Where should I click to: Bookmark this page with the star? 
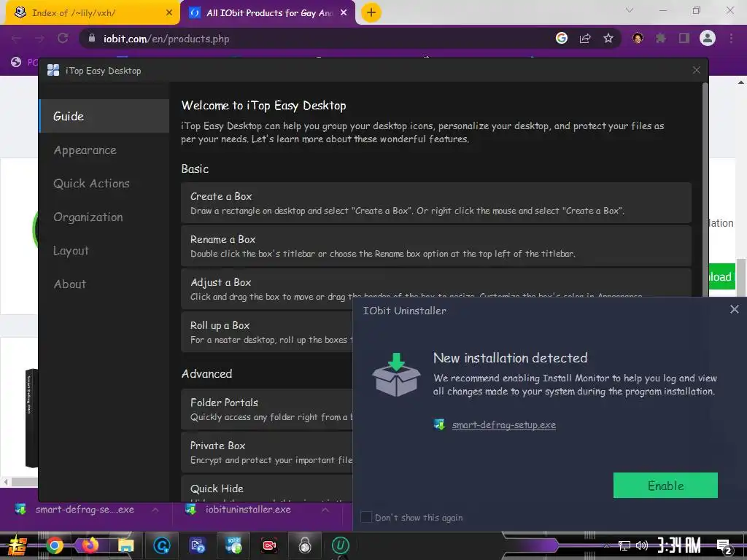(608, 38)
